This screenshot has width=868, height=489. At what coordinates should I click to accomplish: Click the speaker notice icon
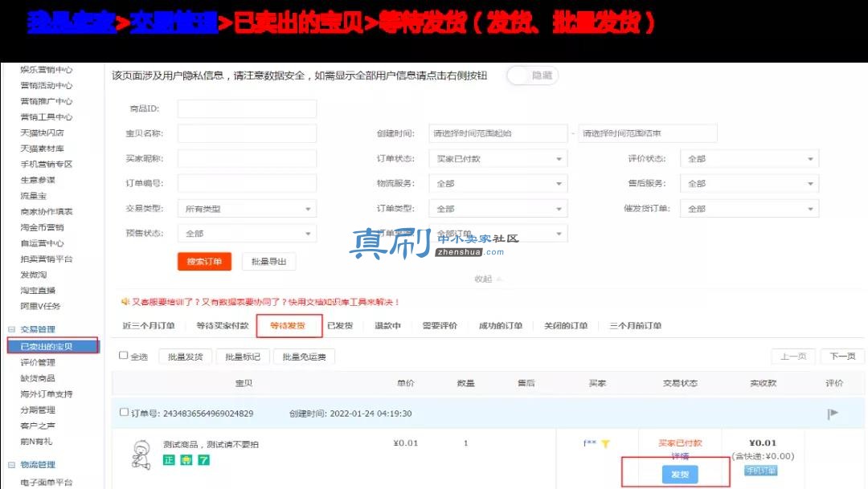125,301
